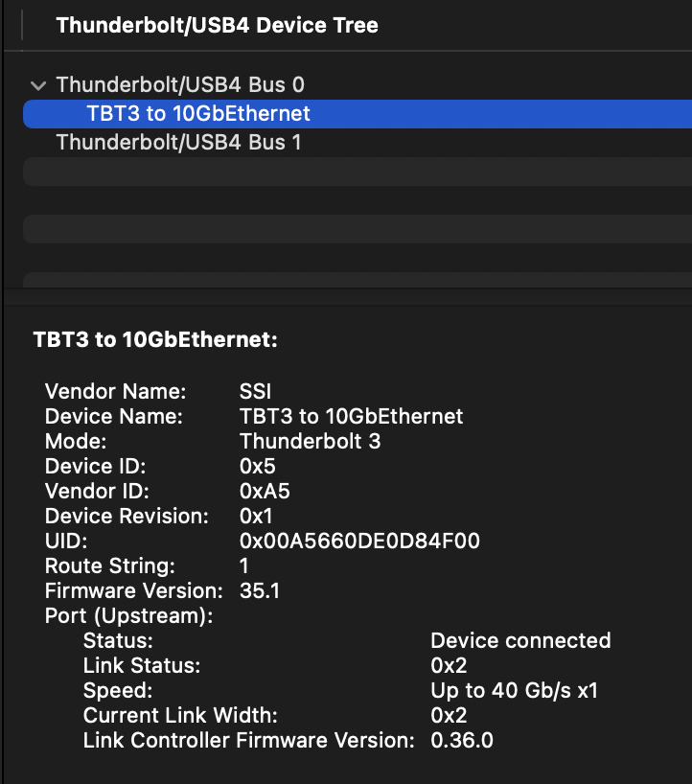Click the Thunderbolt/USB4 Device Tree column header
The width and height of the screenshot is (692, 784).
pyautogui.click(x=217, y=25)
